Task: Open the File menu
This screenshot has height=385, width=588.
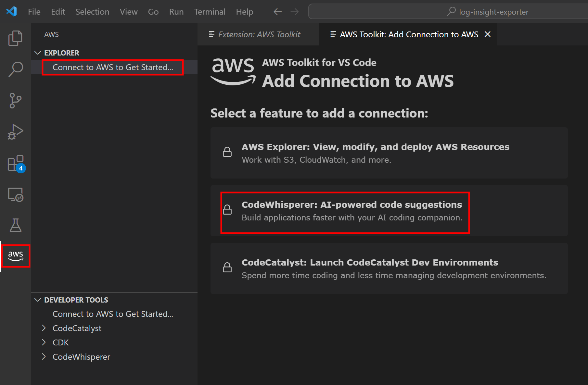Action: pos(34,12)
